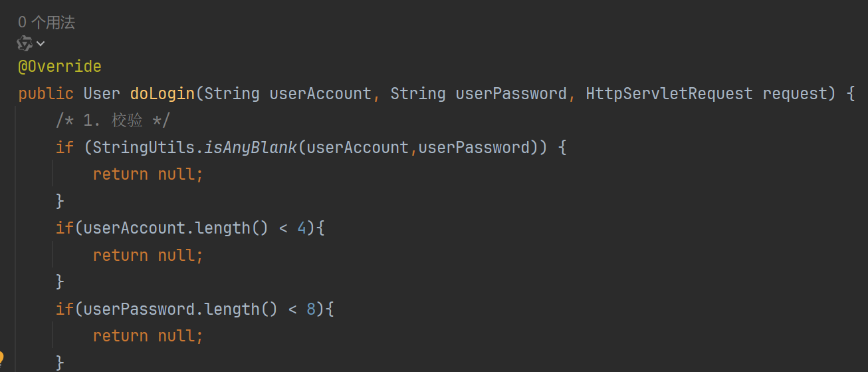The height and width of the screenshot is (372, 868).
Task: Click the User return type
Action: 102,94
